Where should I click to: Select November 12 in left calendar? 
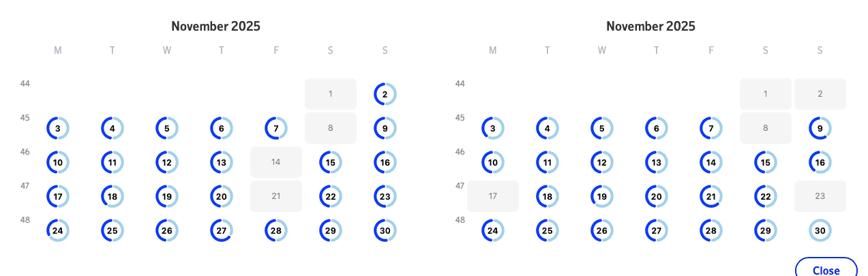pyautogui.click(x=167, y=162)
